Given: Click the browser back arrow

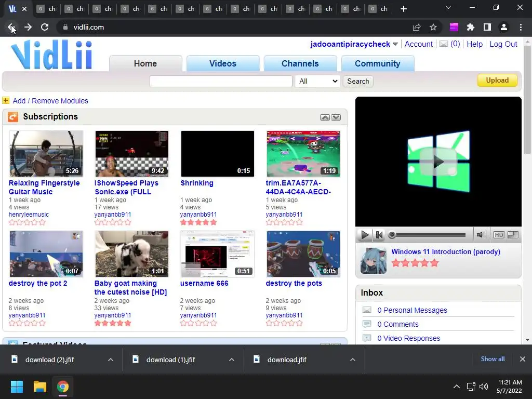Looking at the screenshot, I should click(11, 27).
